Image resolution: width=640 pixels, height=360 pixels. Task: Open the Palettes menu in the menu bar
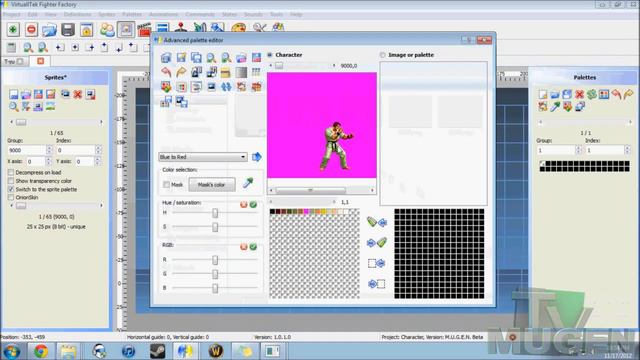(132, 14)
